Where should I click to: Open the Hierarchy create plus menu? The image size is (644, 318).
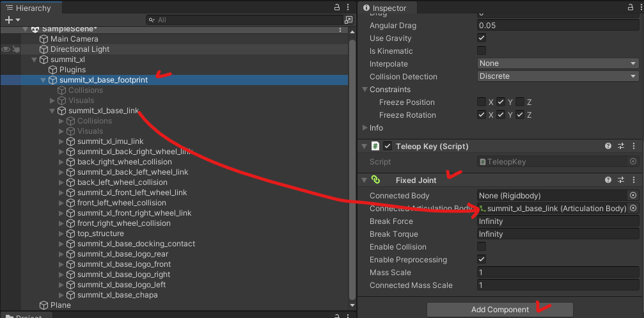tap(12, 20)
